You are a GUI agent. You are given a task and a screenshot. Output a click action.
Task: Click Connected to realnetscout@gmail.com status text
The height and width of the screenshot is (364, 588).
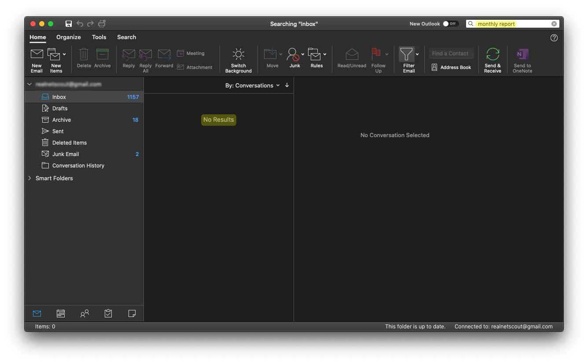[503, 327]
